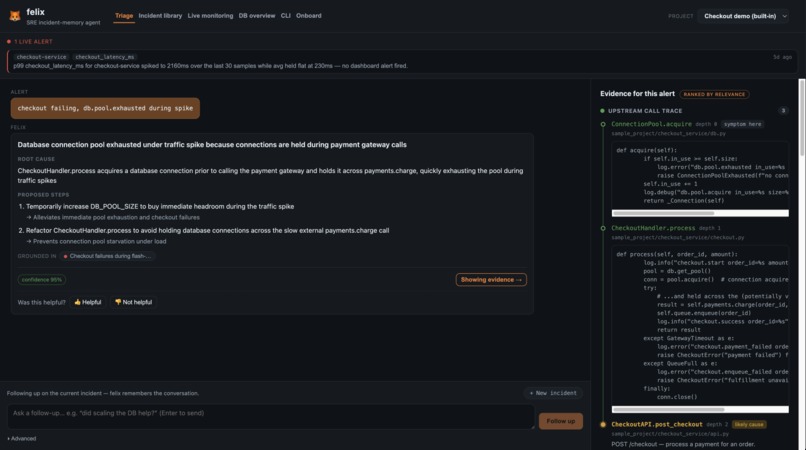
Task: Click the upstream call trace count badge
Action: pos(783,111)
